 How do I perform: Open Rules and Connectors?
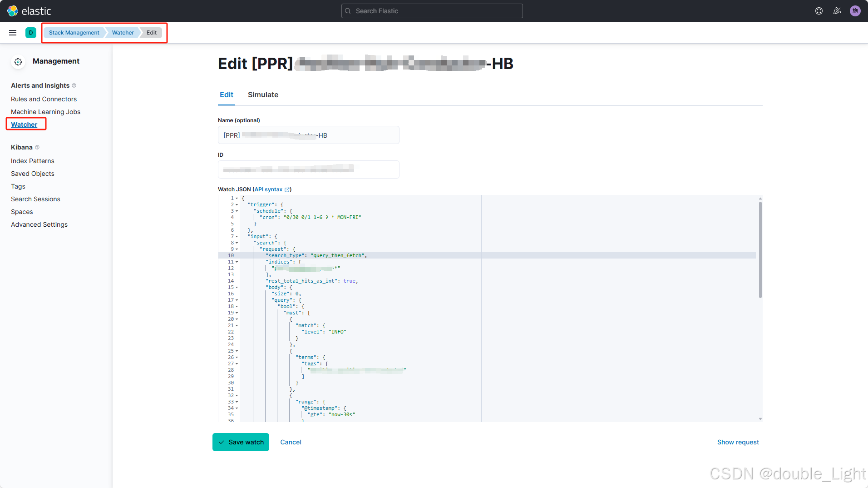tap(44, 99)
